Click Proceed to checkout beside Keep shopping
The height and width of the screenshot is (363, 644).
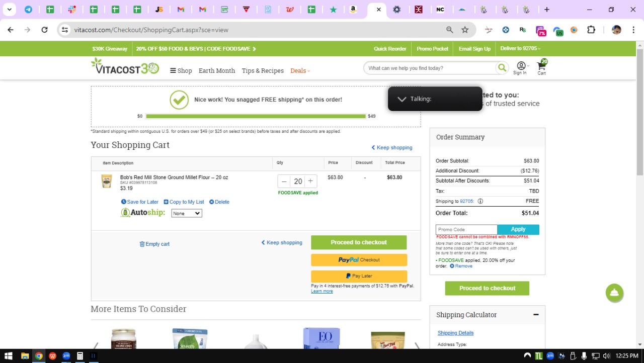(359, 242)
